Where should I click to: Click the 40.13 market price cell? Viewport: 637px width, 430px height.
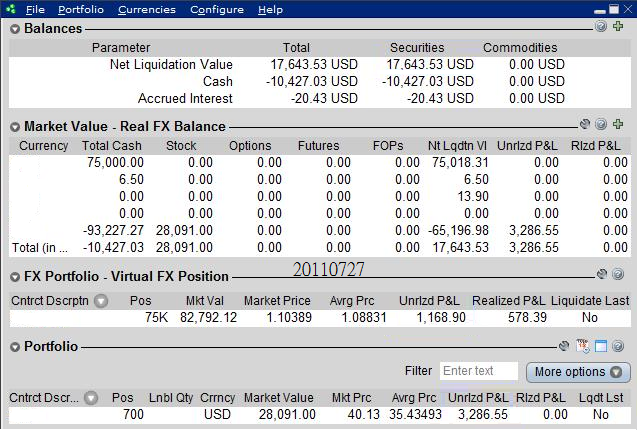point(363,415)
